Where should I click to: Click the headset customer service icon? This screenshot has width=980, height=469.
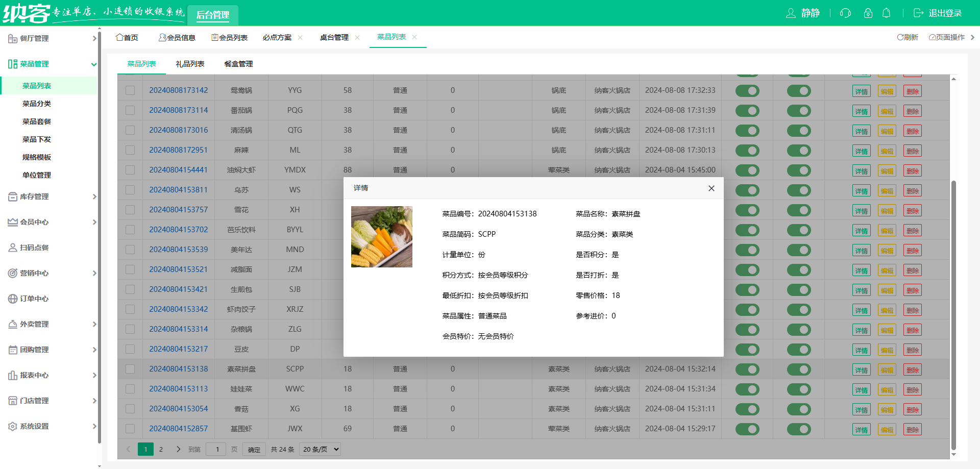[845, 13]
